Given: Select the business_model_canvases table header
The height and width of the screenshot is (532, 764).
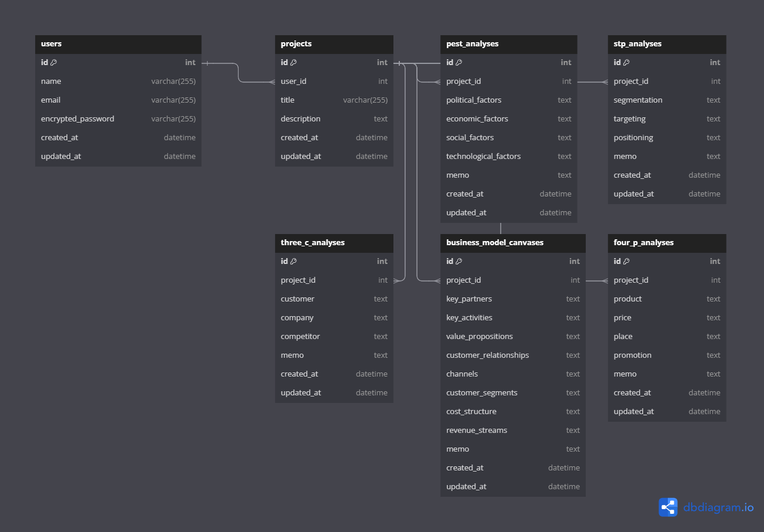Looking at the screenshot, I should (x=513, y=243).
